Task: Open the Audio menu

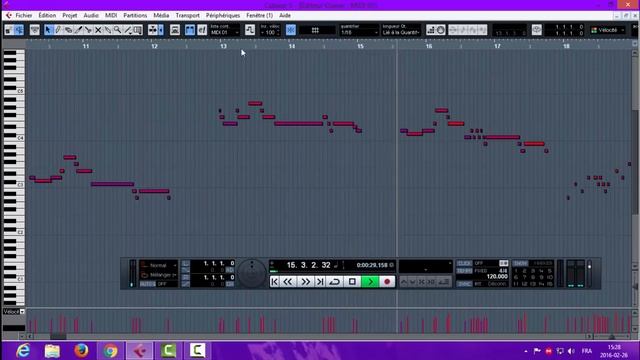Action: [91, 16]
